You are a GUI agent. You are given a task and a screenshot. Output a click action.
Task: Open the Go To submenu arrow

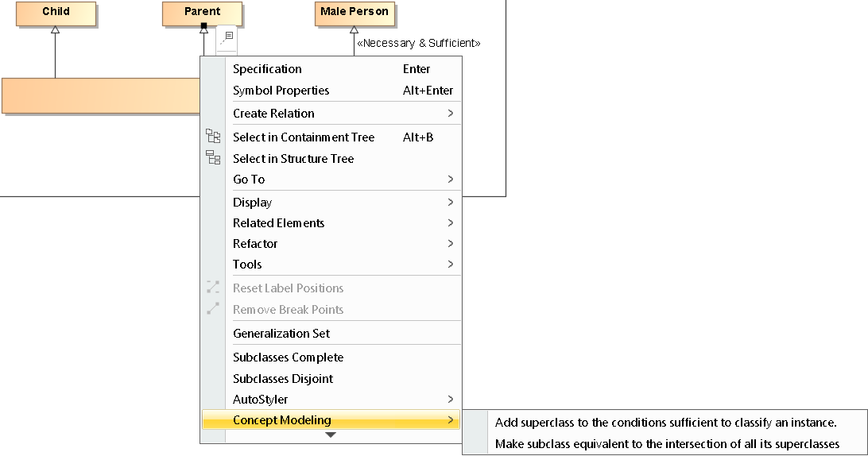click(x=451, y=180)
